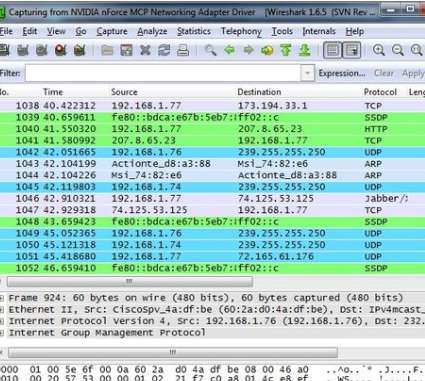425x381 pixels.
Task: Expand Internet Group Management Protocol node
Action: tap(2, 333)
